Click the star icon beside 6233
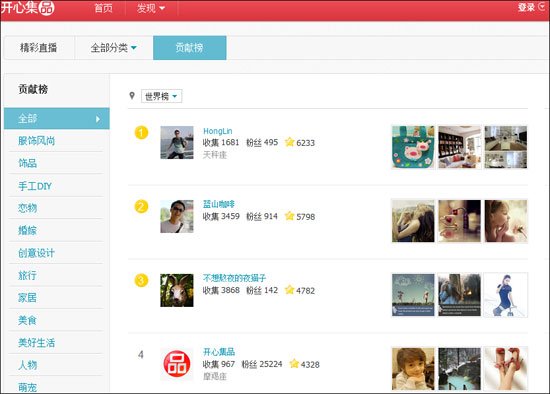 pyautogui.click(x=289, y=142)
